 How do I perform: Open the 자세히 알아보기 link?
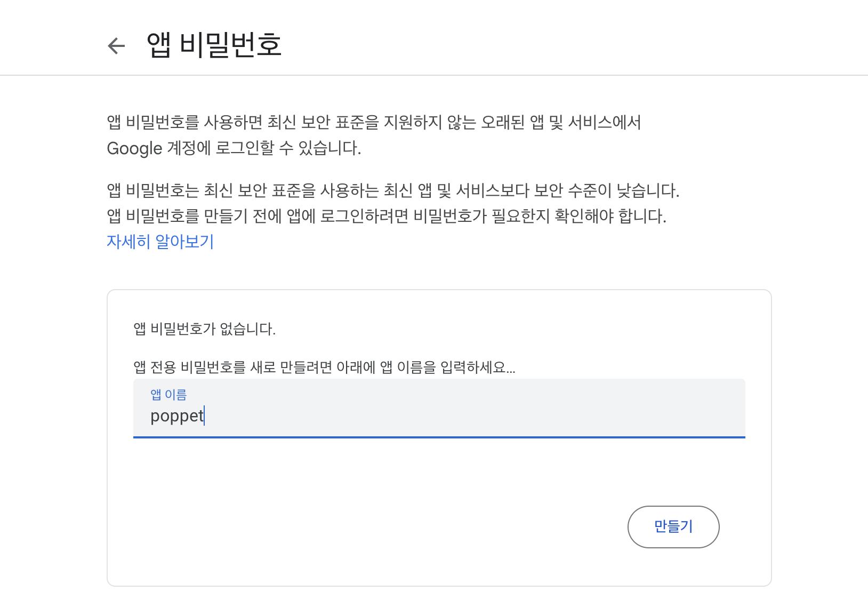(x=160, y=242)
